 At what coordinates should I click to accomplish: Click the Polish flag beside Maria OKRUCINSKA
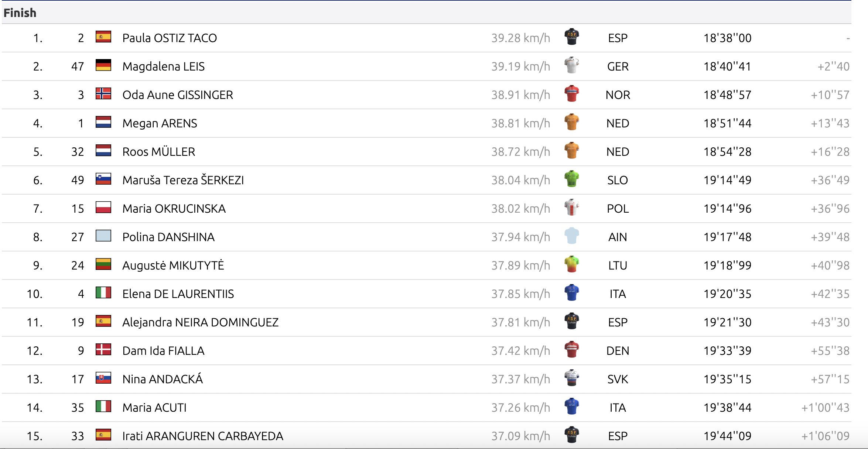(103, 208)
